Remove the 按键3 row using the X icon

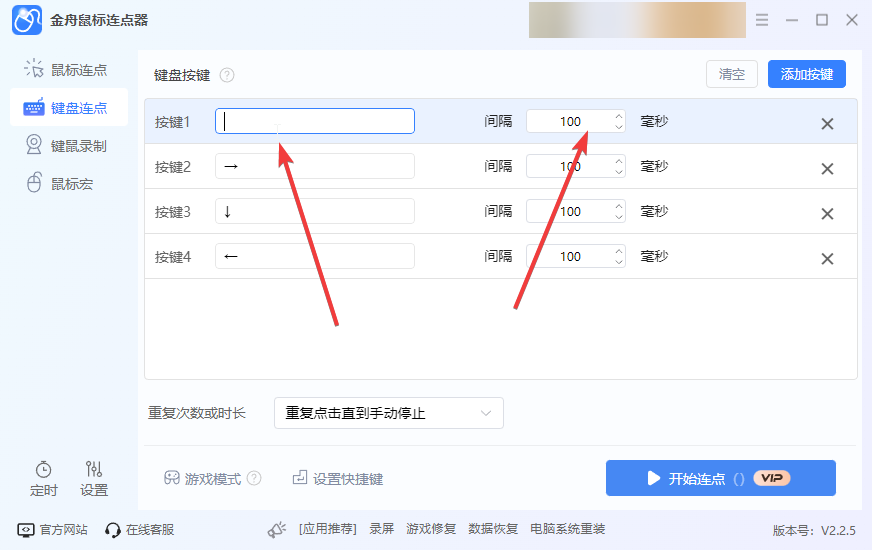point(827,214)
